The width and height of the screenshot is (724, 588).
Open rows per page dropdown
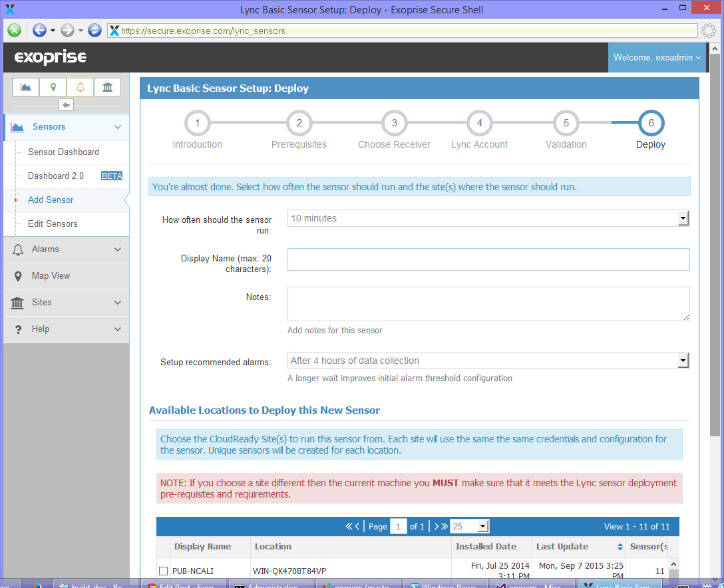[x=469, y=526]
